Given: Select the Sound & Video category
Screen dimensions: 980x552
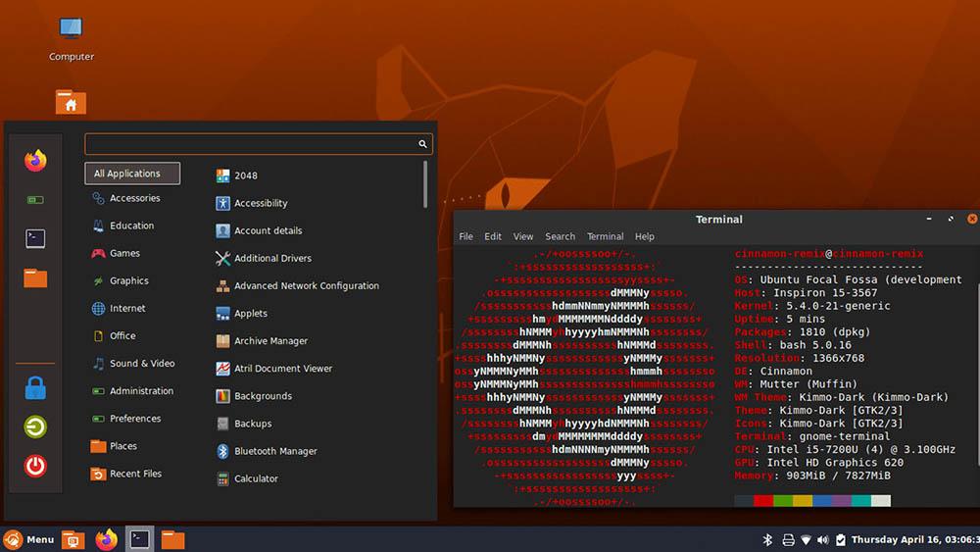Looking at the screenshot, I should pyautogui.click(x=141, y=363).
